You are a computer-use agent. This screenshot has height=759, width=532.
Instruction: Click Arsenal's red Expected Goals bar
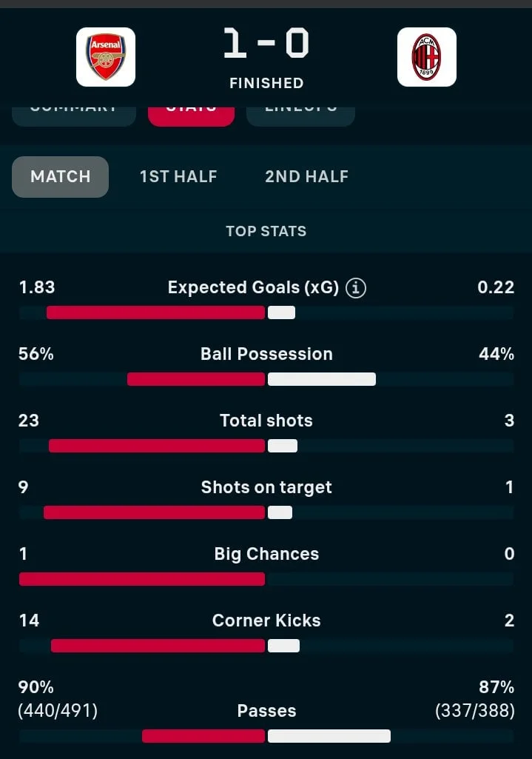pos(155,312)
